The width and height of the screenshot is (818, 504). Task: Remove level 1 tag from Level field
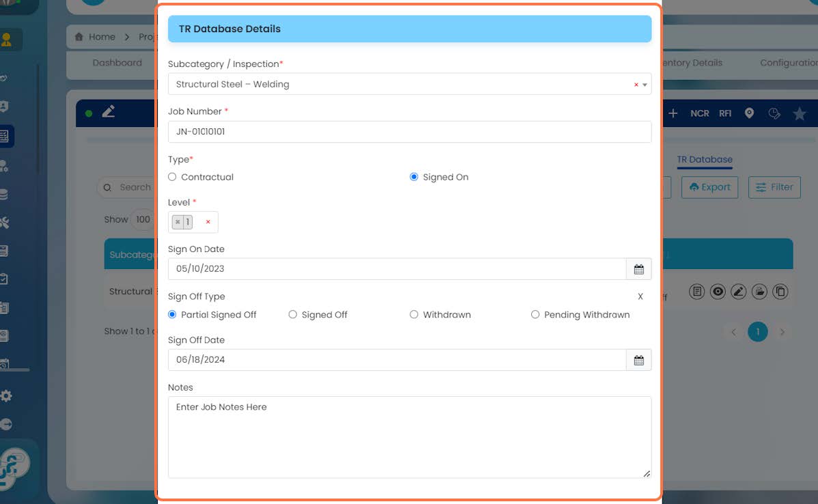[178, 222]
